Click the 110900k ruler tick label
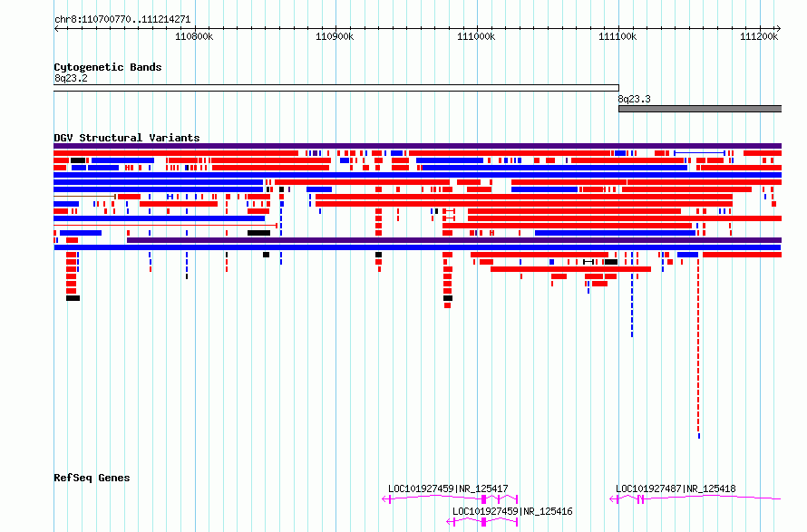This screenshot has width=807, height=532. [335, 36]
